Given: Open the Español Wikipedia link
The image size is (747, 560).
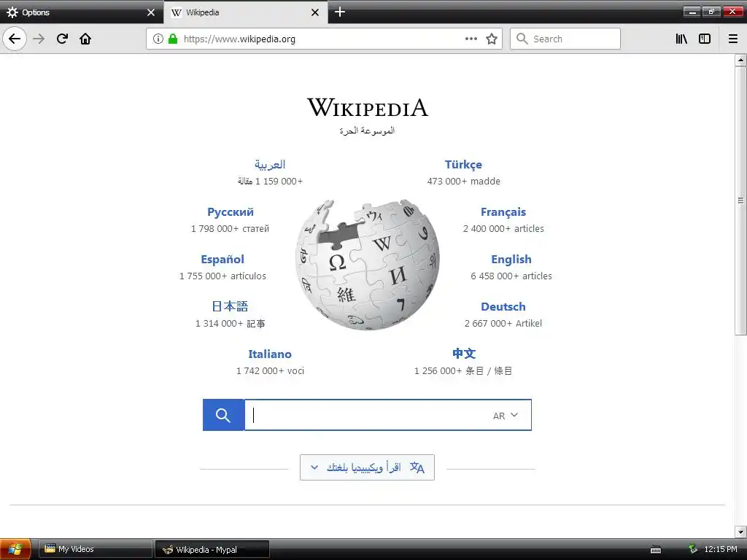Looking at the screenshot, I should [x=222, y=260].
